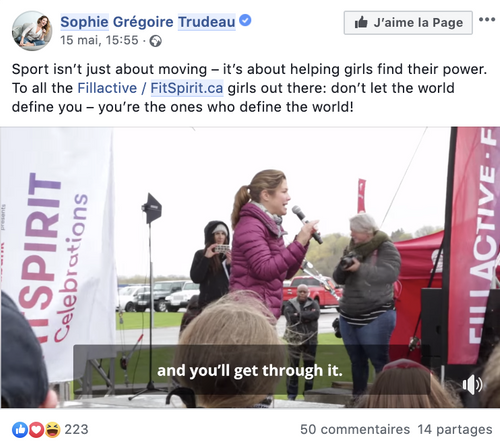Open Sophie Grégoire Trudeau profile picture
The image size is (500, 445).
32,31
